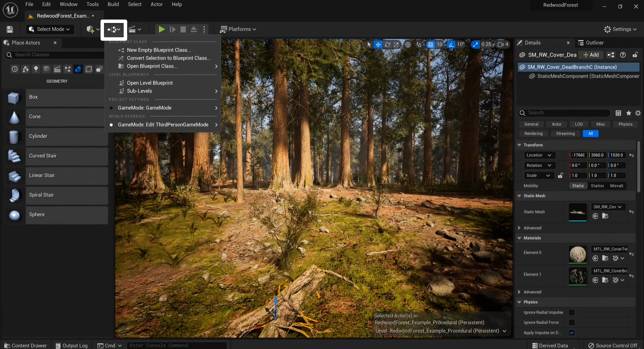Open the Select Mode dropdown

click(x=49, y=29)
